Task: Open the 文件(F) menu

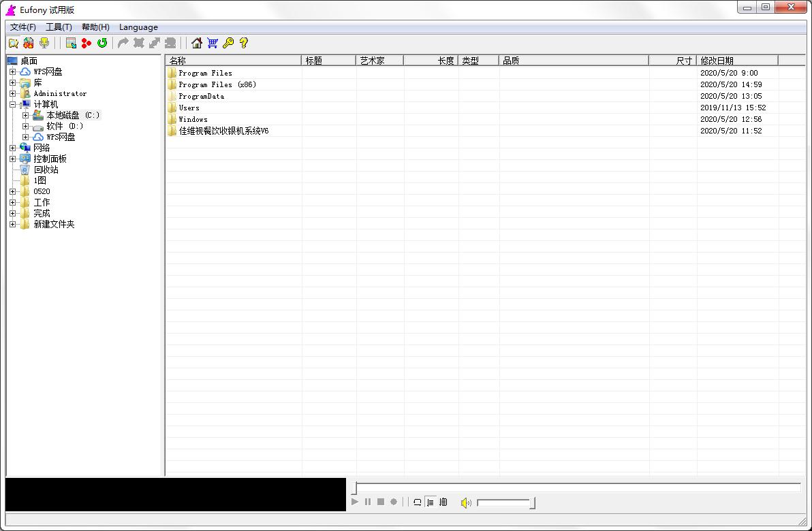Action: tap(22, 27)
